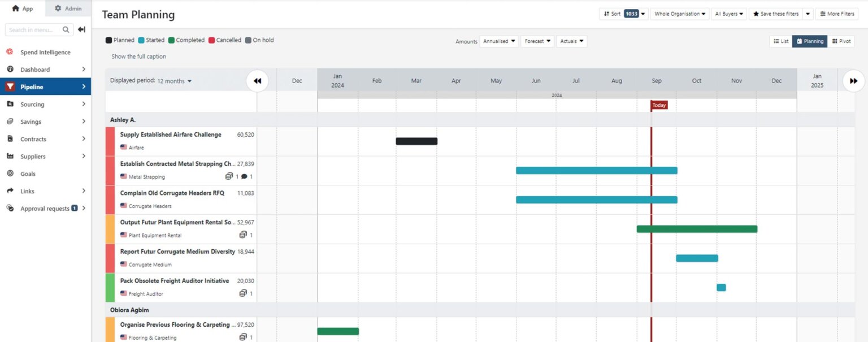
Task: Open Suppliers using its sidebar icon
Action: pyautogui.click(x=9, y=156)
